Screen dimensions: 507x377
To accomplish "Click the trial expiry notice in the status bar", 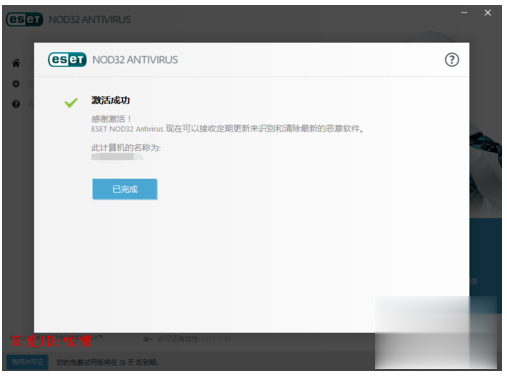I will coord(108,362).
